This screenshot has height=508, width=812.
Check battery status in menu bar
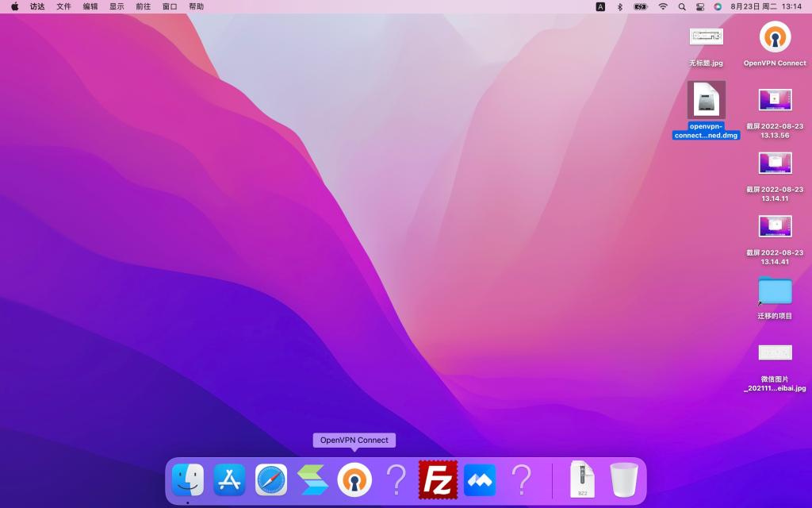coord(641,6)
